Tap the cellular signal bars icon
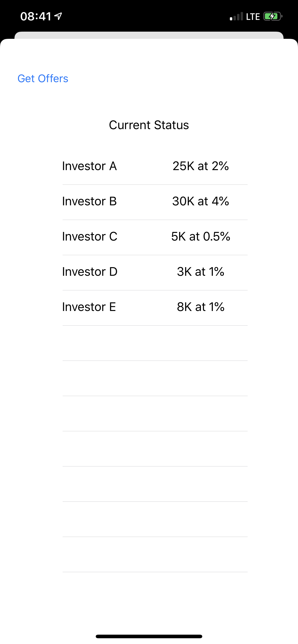The image size is (298, 644). tap(236, 16)
